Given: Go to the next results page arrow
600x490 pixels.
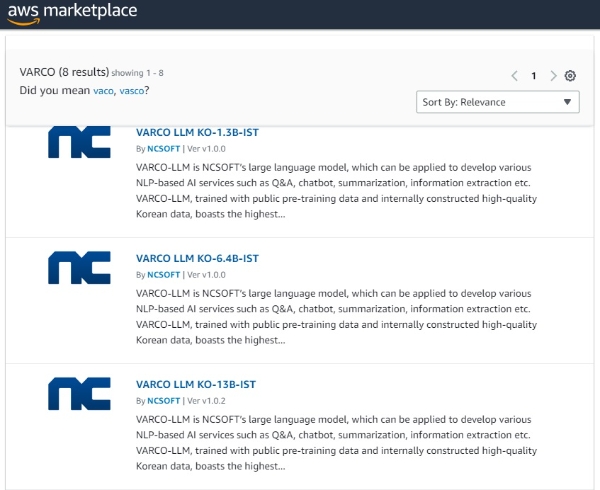Looking at the screenshot, I should coord(553,76).
